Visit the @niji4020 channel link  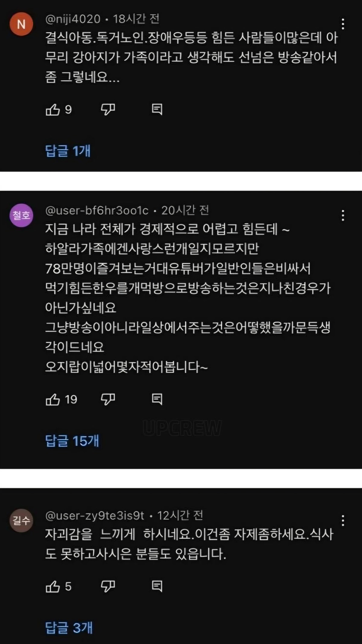pos(73,19)
